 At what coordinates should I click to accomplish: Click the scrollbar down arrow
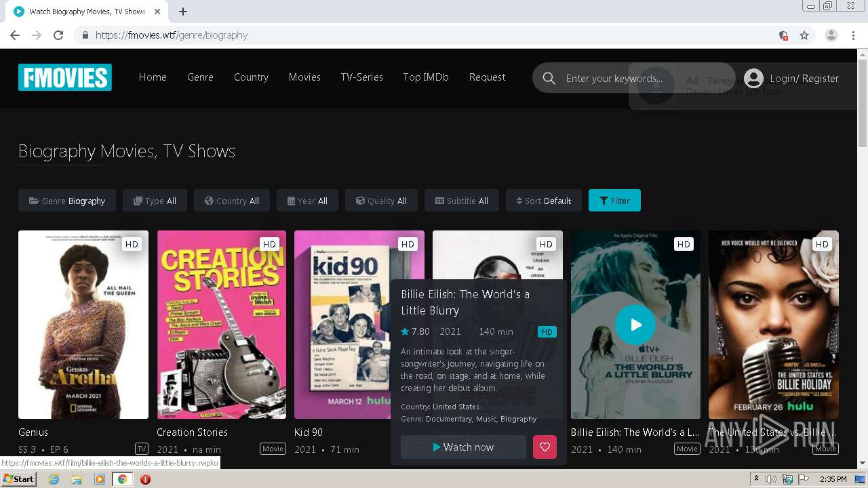coord(863,463)
